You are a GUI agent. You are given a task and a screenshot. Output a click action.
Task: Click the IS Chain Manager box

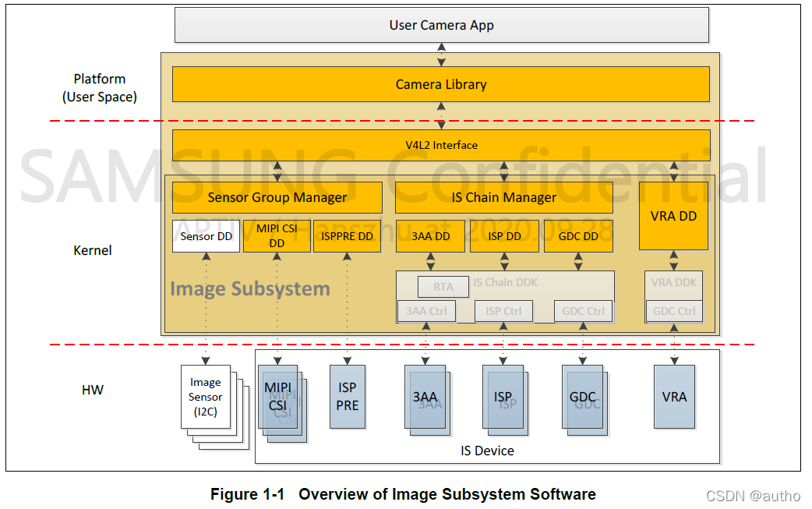pyautogui.click(x=504, y=197)
